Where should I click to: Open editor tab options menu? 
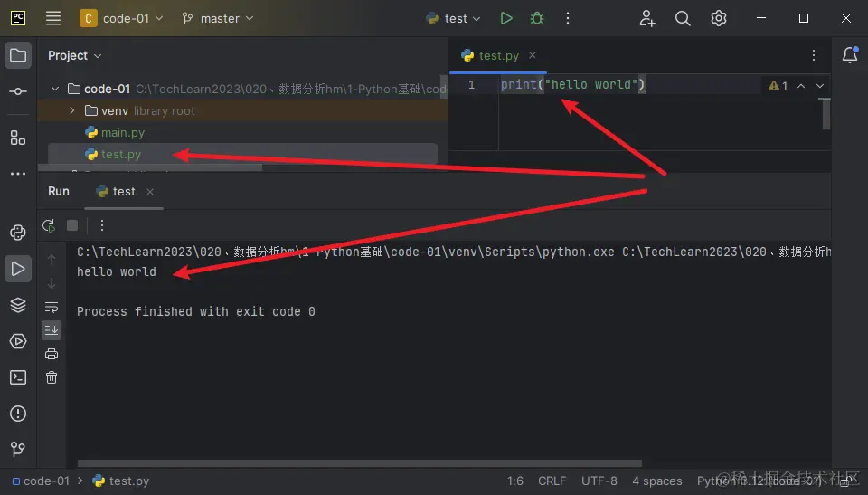pyautogui.click(x=813, y=55)
